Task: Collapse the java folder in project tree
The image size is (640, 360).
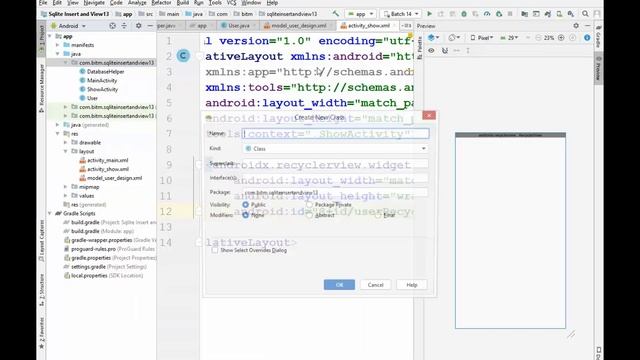Action: coord(58,54)
